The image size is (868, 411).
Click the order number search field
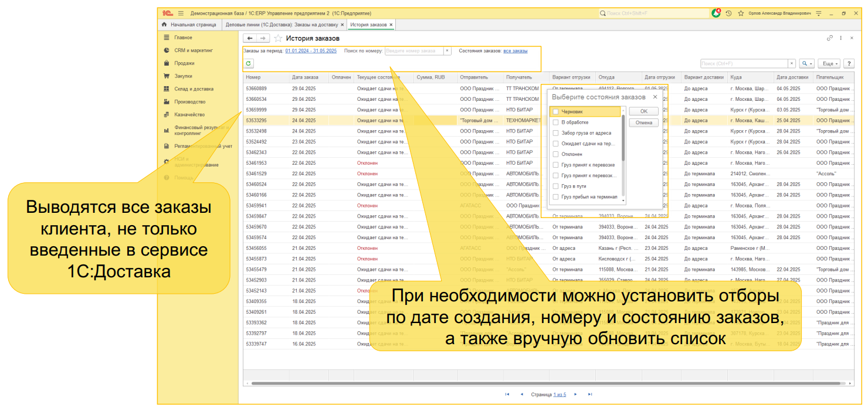click(413, 51)
